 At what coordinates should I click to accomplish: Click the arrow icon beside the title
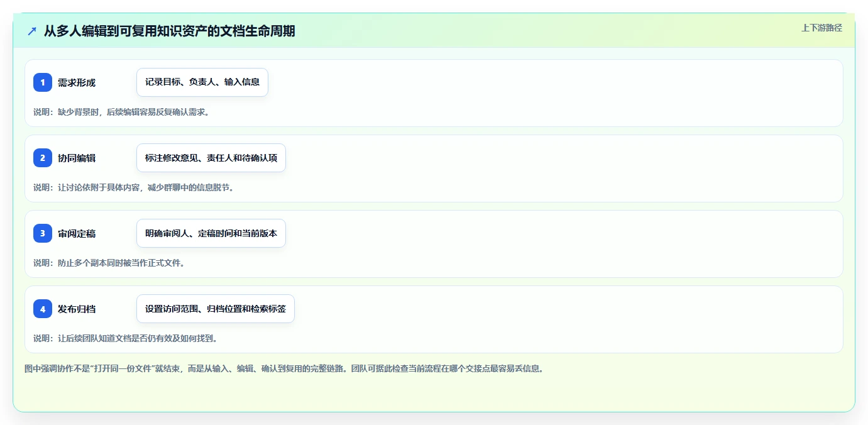coord(32,31)
